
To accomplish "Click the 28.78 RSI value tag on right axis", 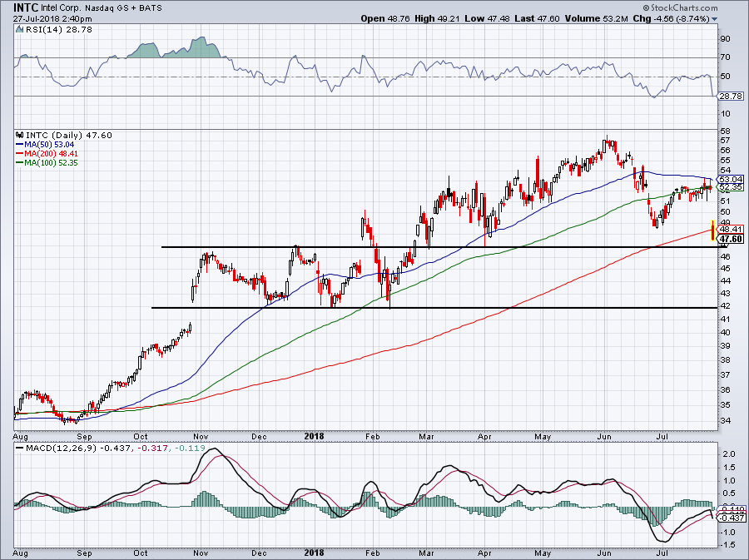I will 732,96.
